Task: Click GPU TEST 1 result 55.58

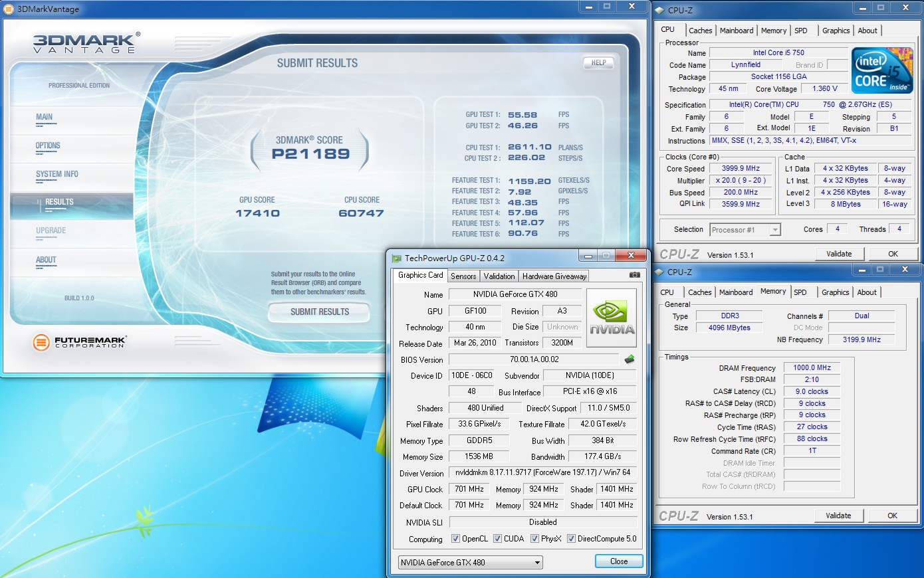Action: (x=522, y=115)
